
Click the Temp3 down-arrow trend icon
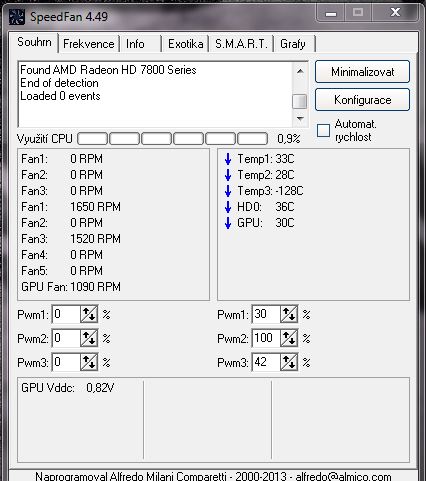(x=228, y=191)
